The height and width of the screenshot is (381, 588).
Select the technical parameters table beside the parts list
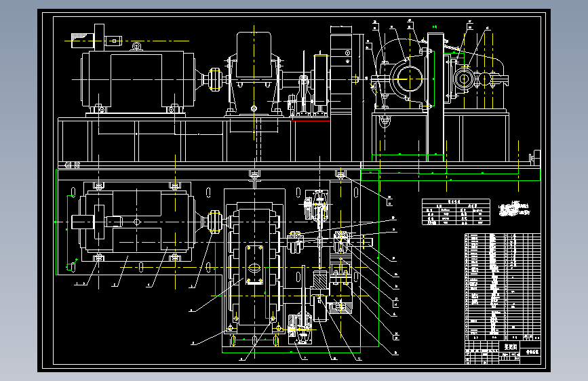click(456, 212)
